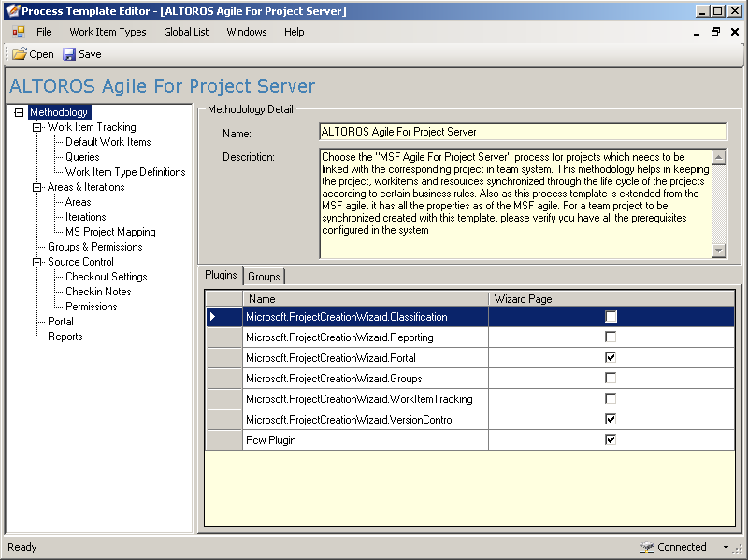Collapse the Work Item Tracking node

(x=36, y=127)
